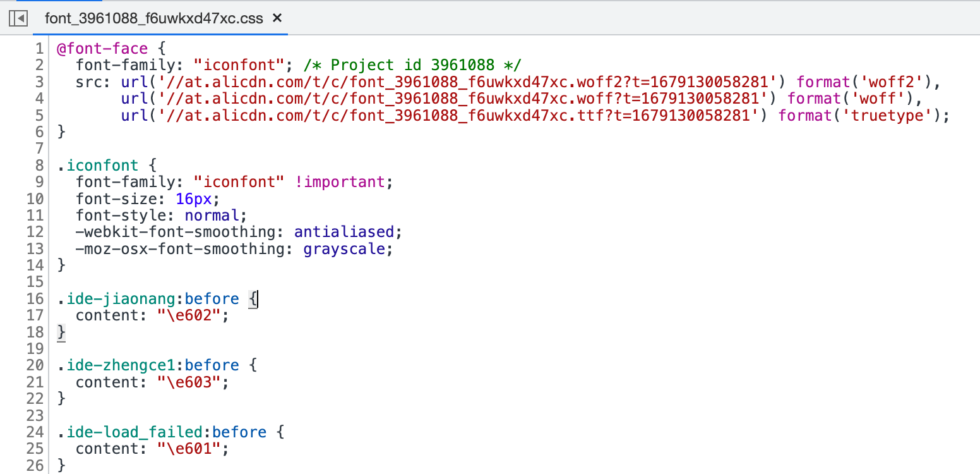Screen dimensions: 980x474
Task: Select the .ide-load_failed selector text
Action: coord(128,432)
